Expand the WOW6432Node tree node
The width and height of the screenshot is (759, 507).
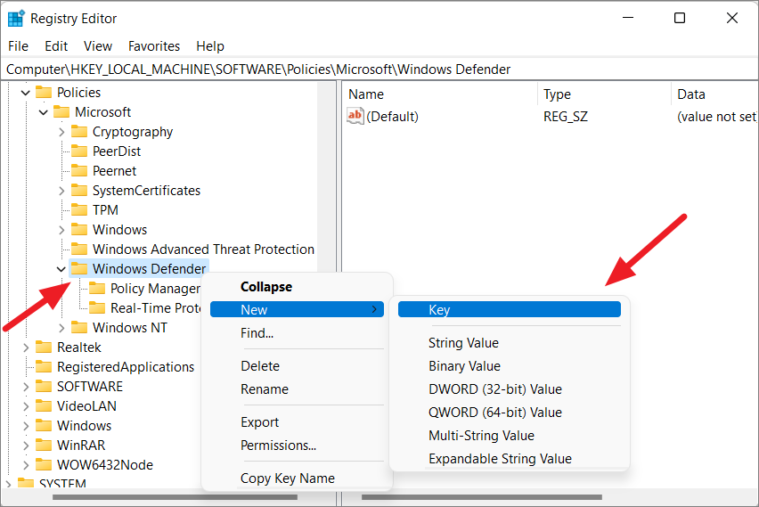click(26, 465)
